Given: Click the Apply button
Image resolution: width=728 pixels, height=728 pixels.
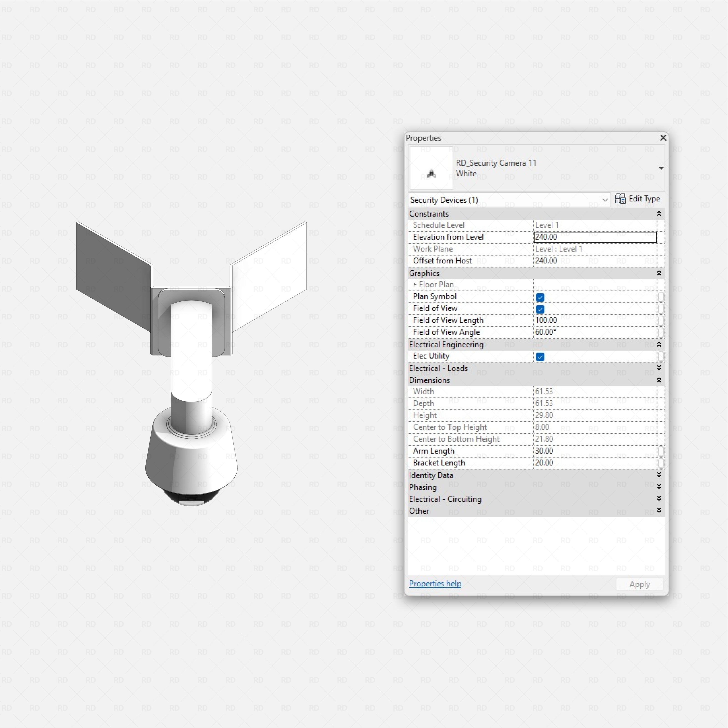Looking at the screenshot, I should coord(640,584).
